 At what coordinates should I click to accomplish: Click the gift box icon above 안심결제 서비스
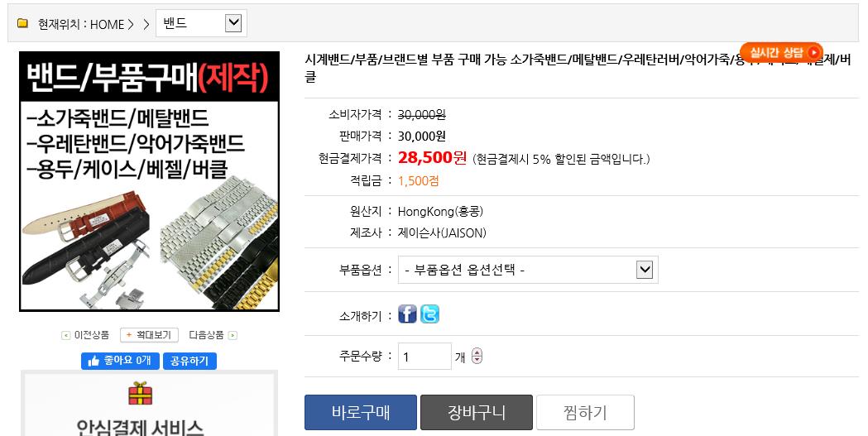click(140, 393)
